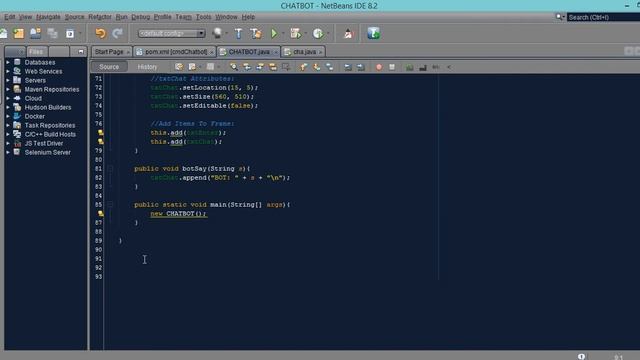Click the New Project toolbar icon

click(x=18, y=33)
